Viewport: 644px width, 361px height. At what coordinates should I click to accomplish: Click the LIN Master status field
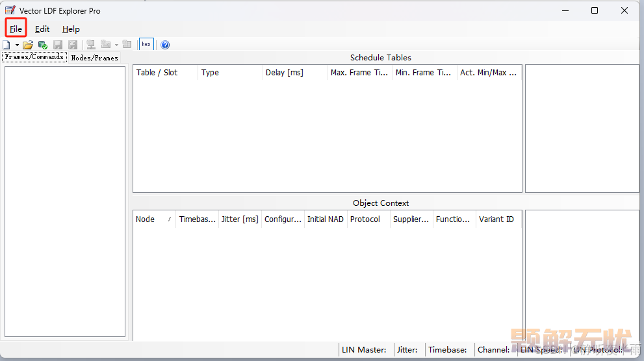366,350
